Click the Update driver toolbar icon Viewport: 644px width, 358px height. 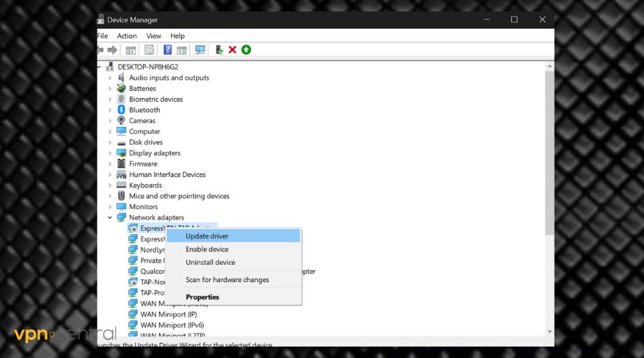[x=219, y=50]
